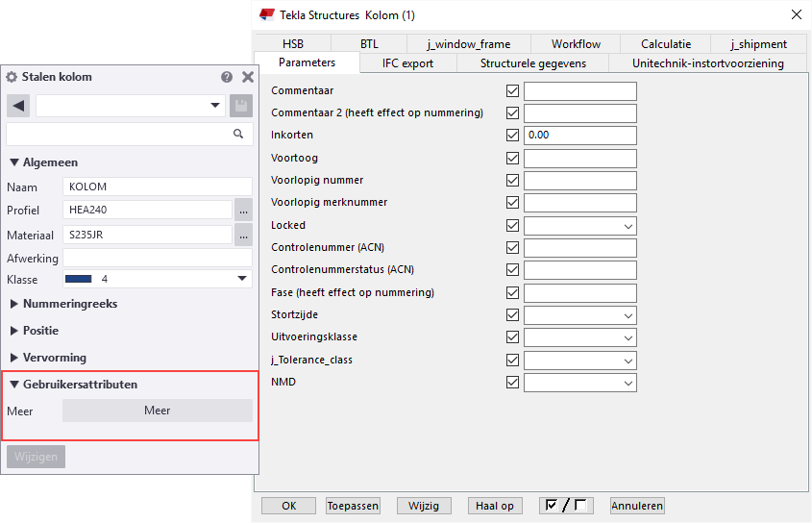The height and width of the screenshot is (523, 812).
Task: Switch to the HSB tab
Action: click(293, 44)
